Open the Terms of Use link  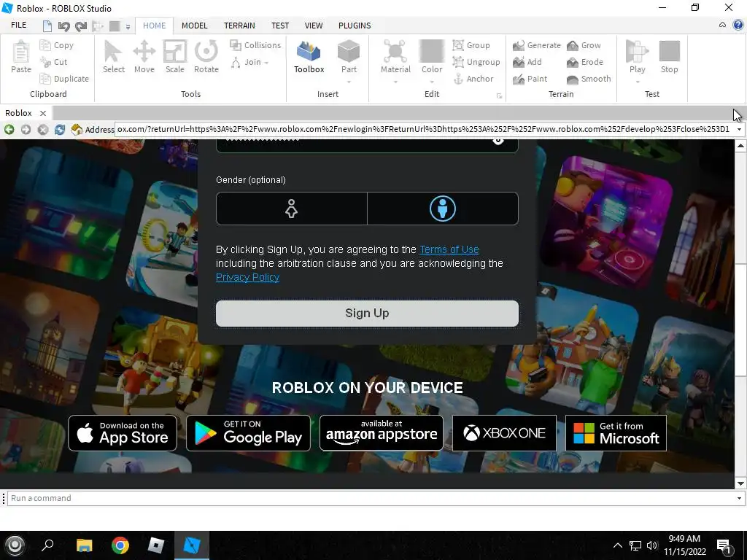click(x=449, y=249)
